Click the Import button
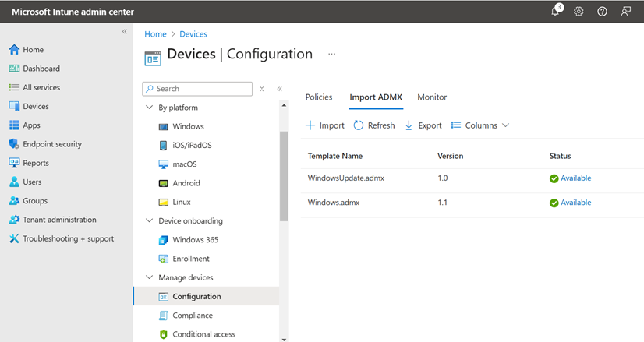This screenshot has height=342, width=644. pos(324,125)
